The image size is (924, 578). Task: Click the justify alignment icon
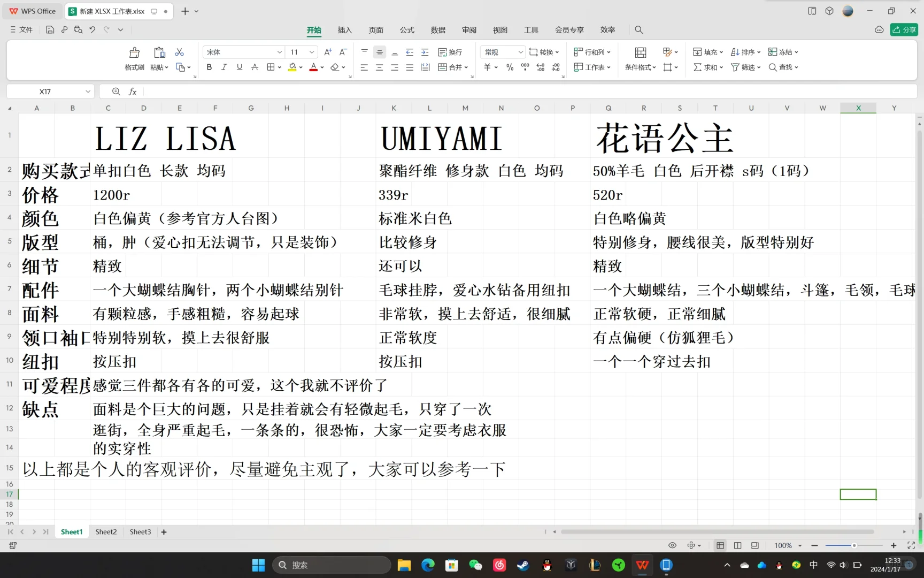410,67
